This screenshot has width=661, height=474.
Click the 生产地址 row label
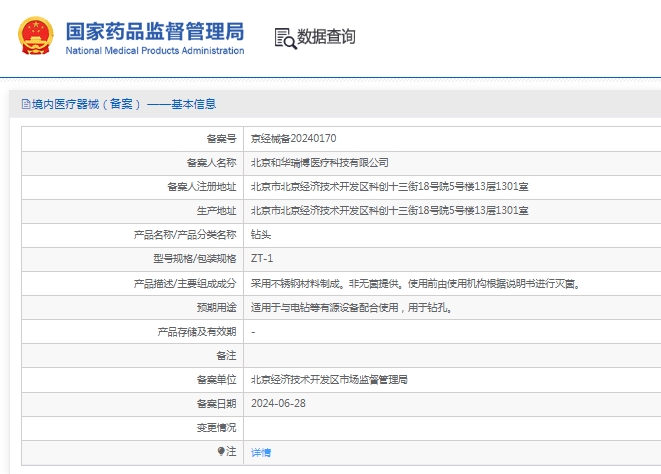216,210
